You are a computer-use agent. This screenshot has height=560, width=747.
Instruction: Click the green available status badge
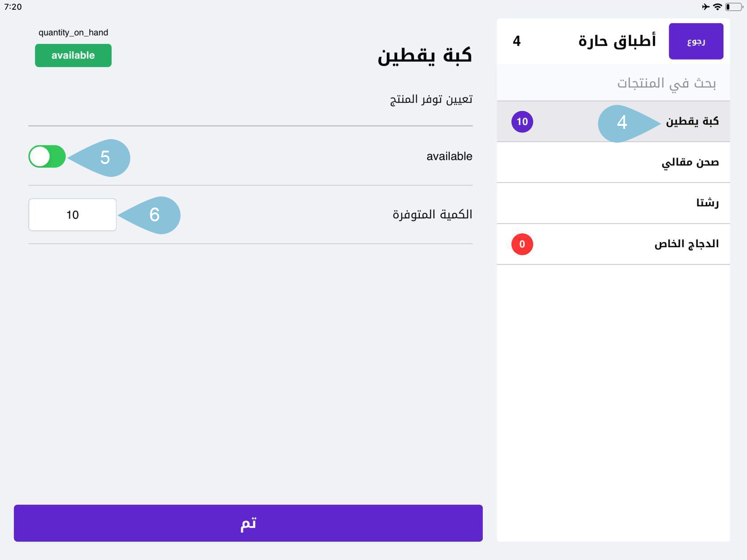click(x=73, y=56)
